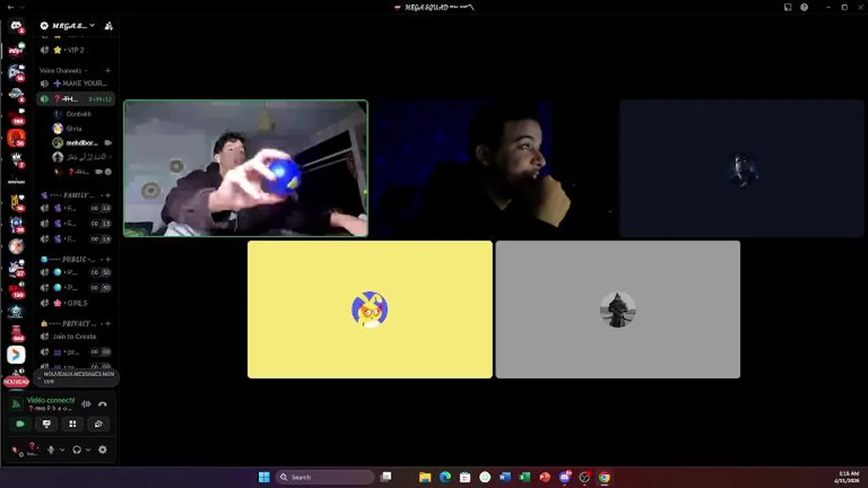Open Microsoft Store from taskbar
This screenshot has width=868, height=488.
pyautogui.click(x=465, y=477)
